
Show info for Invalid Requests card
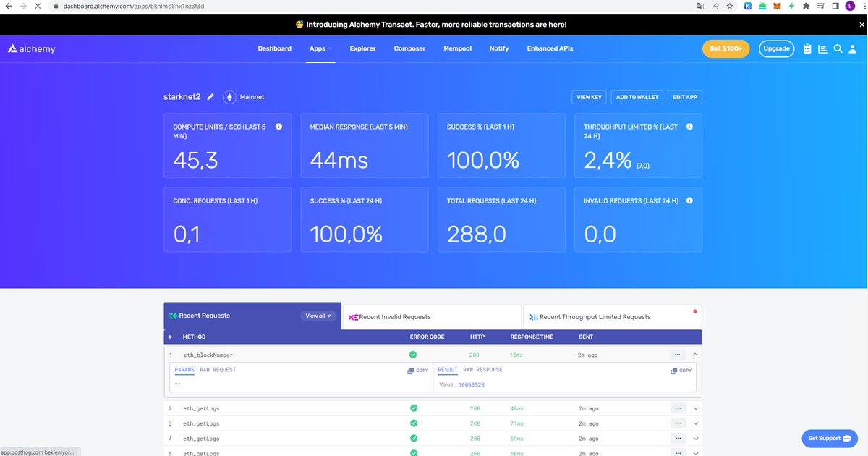[689, 200]
